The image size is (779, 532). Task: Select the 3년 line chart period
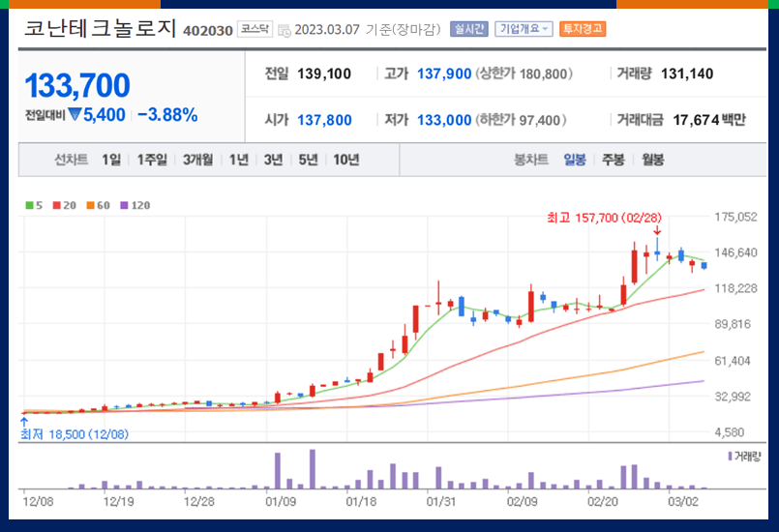point(273,160)
